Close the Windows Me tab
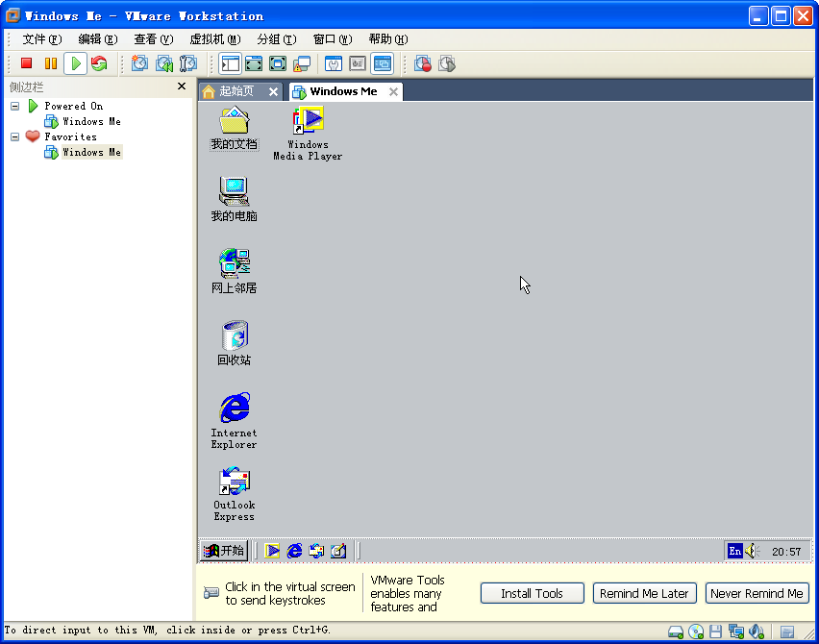819x644 pixels. point(393,92)
